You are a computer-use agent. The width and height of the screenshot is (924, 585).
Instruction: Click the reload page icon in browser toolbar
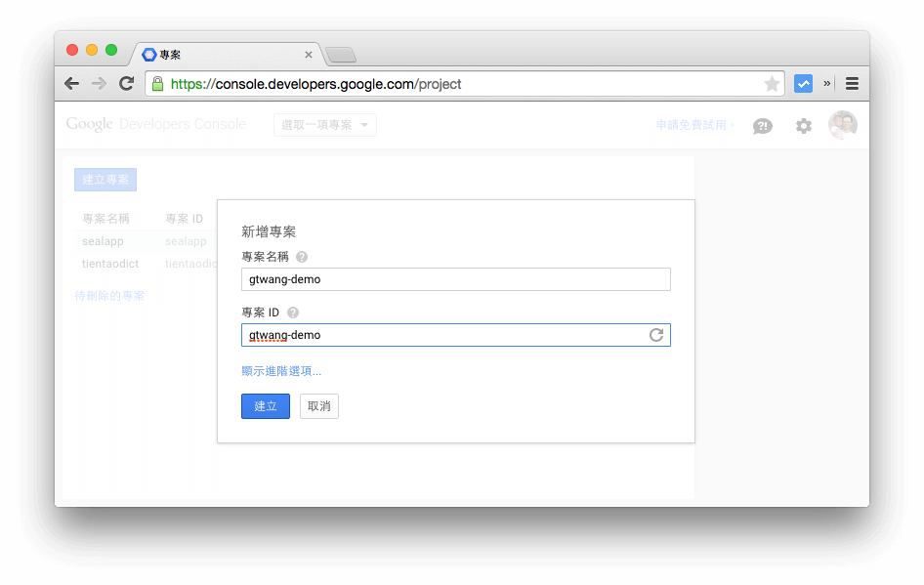point(126,83)
